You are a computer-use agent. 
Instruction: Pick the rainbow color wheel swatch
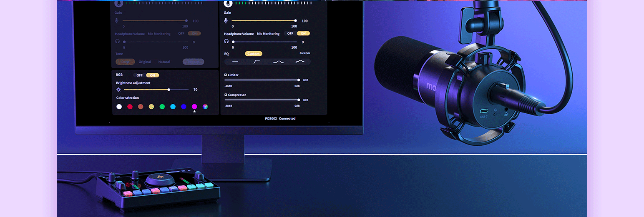coord(205,107)
